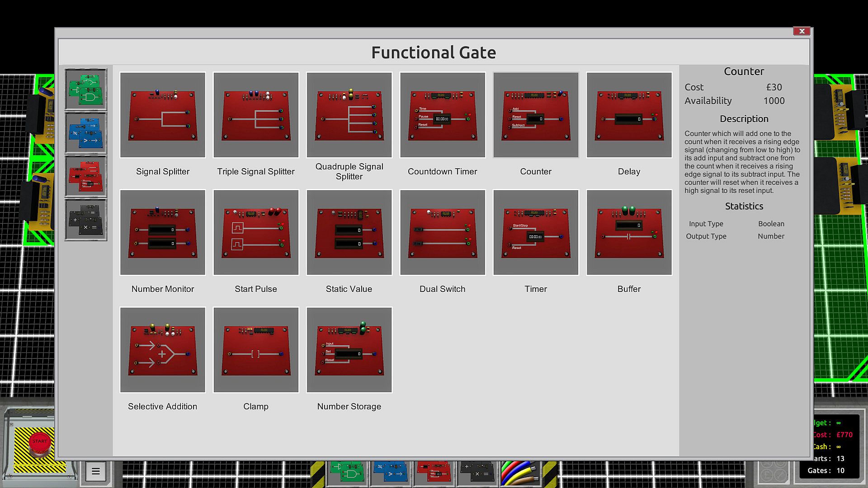
Task: Choose the Number Monitor board
Action: point(163,233)
